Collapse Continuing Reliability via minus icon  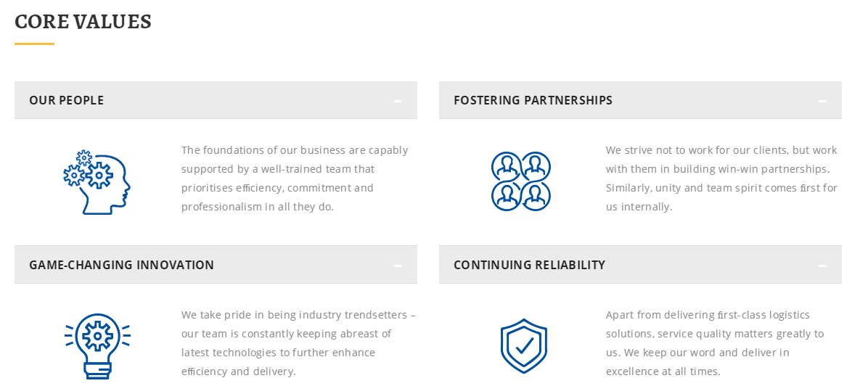[x=822, y=266]
